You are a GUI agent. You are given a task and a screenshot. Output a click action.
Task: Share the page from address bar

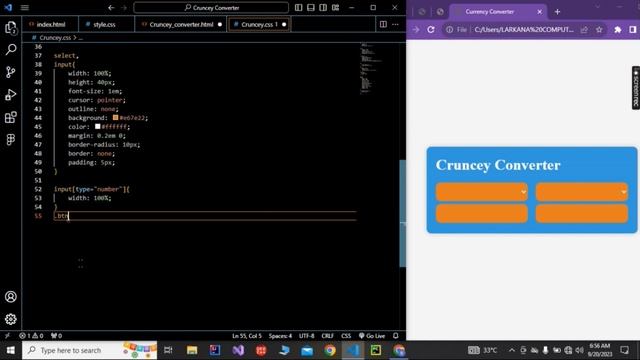point(584,29)
